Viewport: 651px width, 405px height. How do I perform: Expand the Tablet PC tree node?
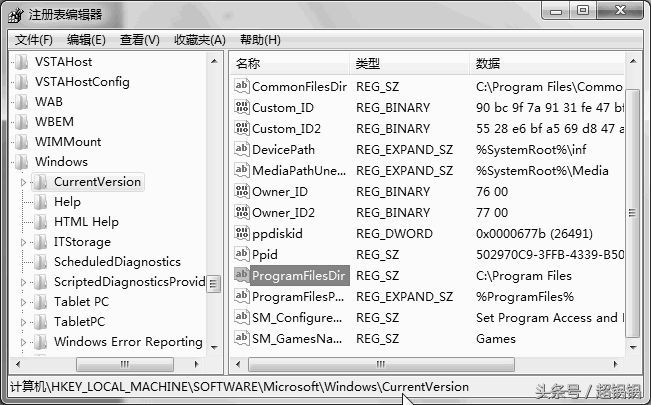(x=23, y=302)
